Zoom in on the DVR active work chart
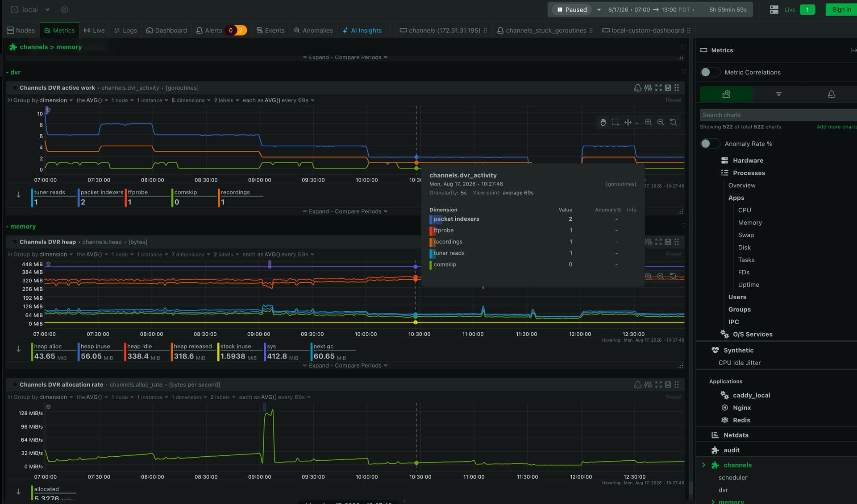 [649, 122]
